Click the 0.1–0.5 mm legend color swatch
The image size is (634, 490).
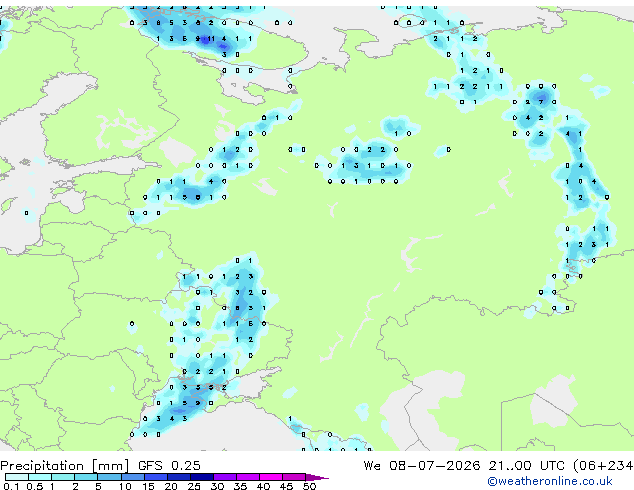pos(17,477)
